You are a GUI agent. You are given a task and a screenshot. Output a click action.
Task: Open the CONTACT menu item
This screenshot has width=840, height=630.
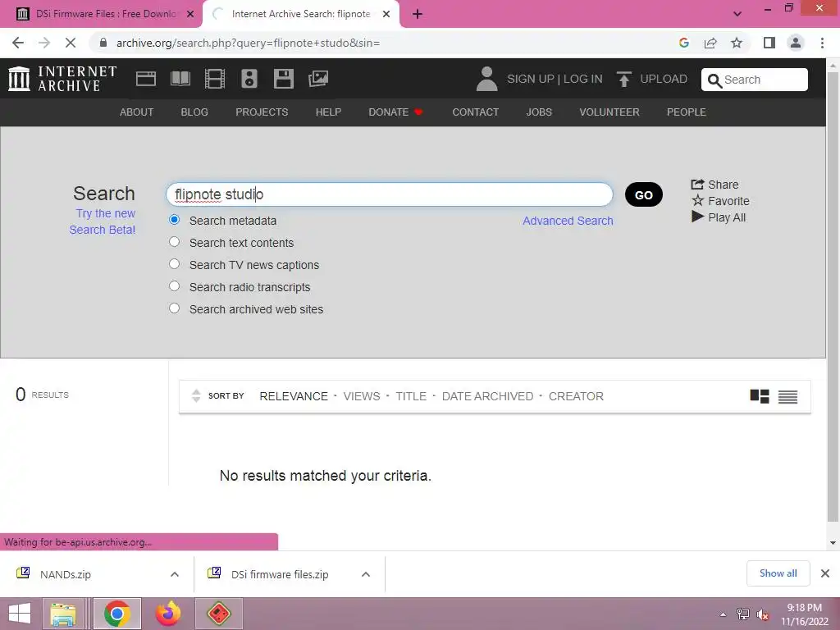(475, 112)
